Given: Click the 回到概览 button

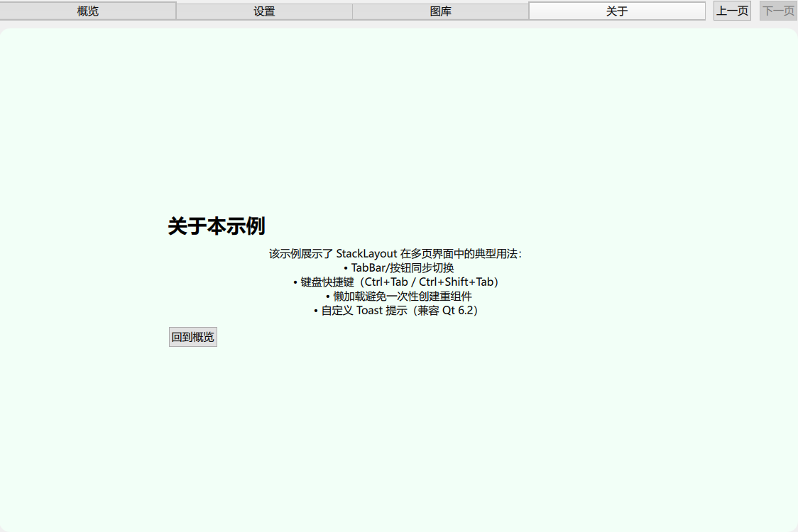Looking at the screenshot, I should (193, 337).
